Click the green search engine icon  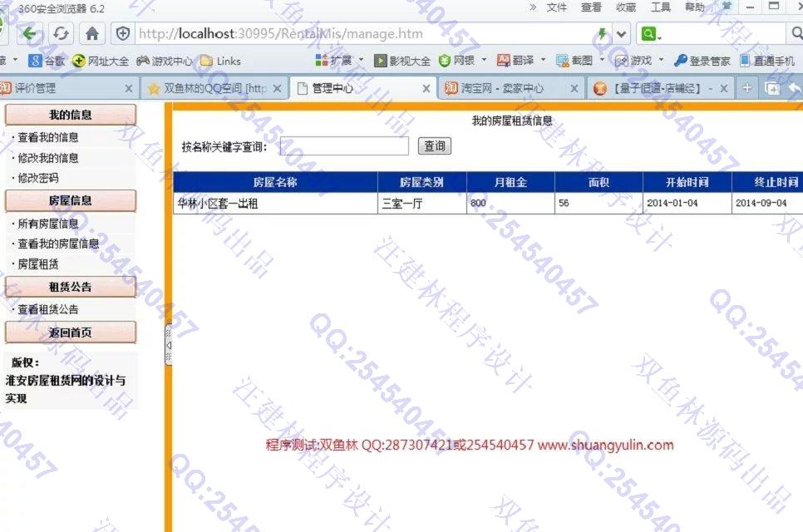(651, 34)
